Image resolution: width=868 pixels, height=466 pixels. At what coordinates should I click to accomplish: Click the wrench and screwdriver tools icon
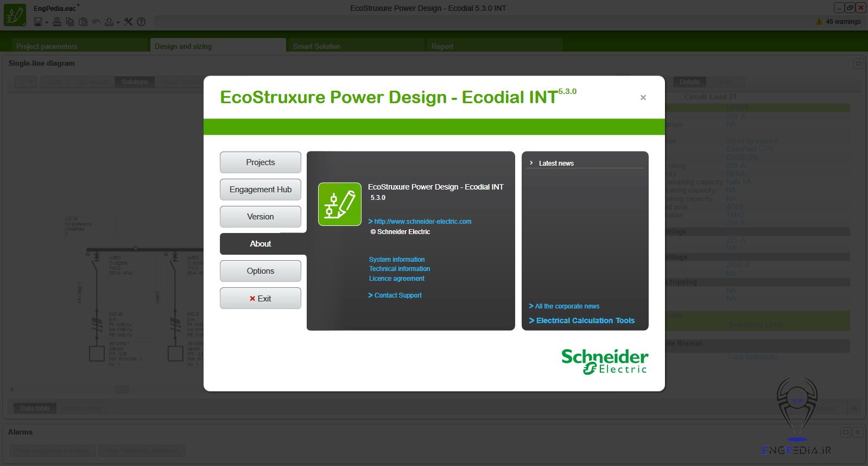click(x=128, y=22)
